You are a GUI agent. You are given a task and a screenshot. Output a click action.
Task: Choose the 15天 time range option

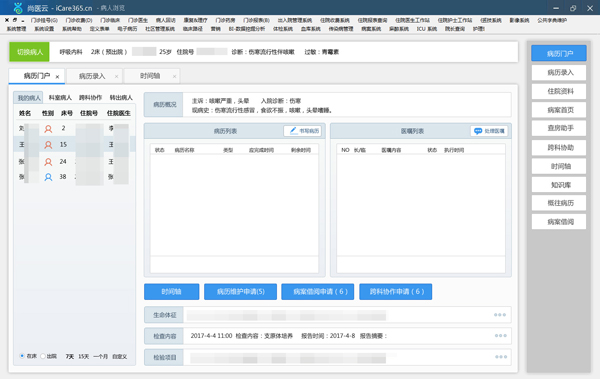83,356
